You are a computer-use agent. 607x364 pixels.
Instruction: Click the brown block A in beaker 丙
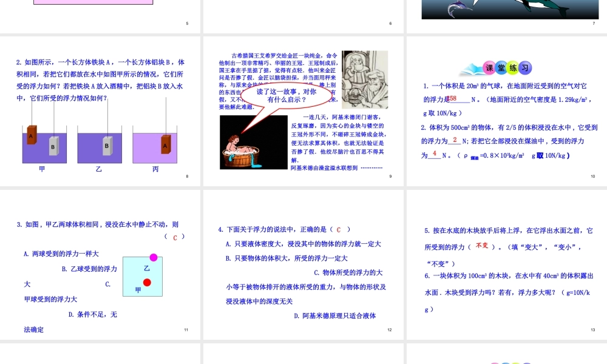click(x=166, y=144)
